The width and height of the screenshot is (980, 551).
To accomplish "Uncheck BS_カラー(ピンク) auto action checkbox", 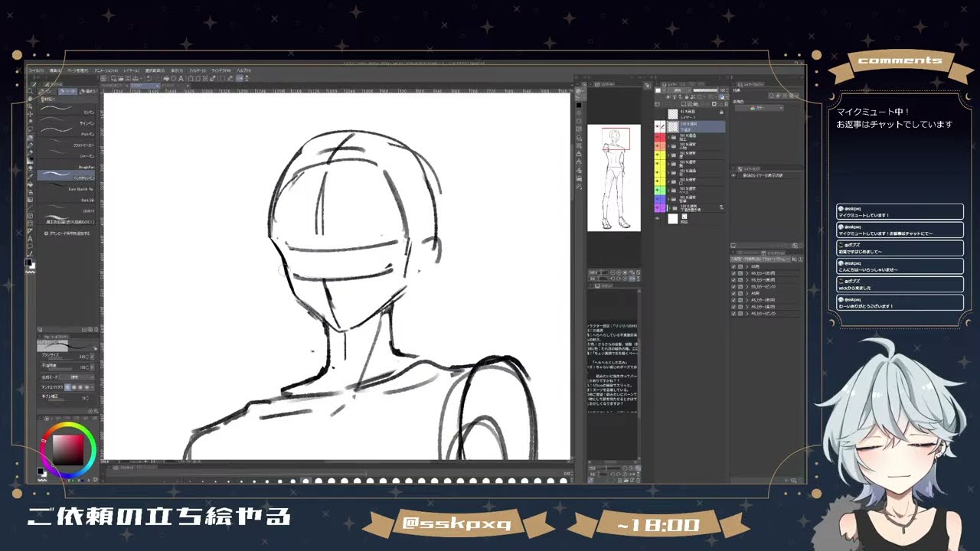I will point(733,286).
